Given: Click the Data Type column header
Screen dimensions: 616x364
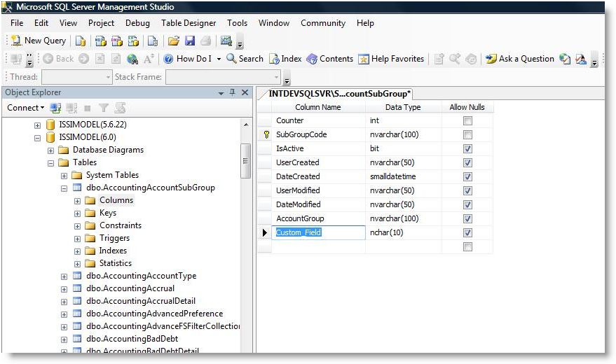Looking at the screenshot, I should (x=403, y=107).
